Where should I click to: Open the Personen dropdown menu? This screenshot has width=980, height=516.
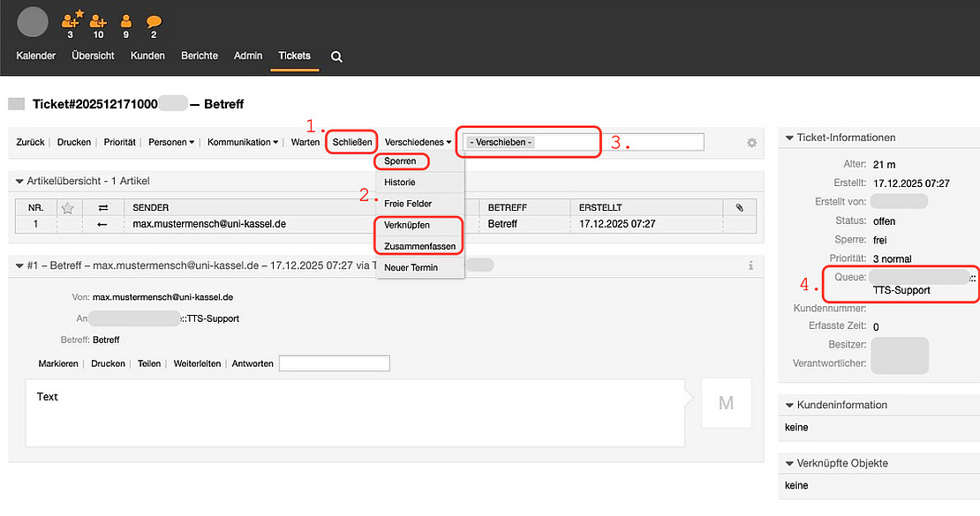[x=170, y=142]
